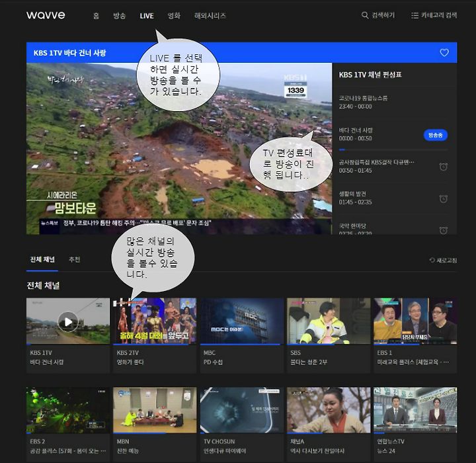Click KBS 1TV 바다 건너 사랑 card title
Screen dimensions: 476x463
[x=46, y=362]
